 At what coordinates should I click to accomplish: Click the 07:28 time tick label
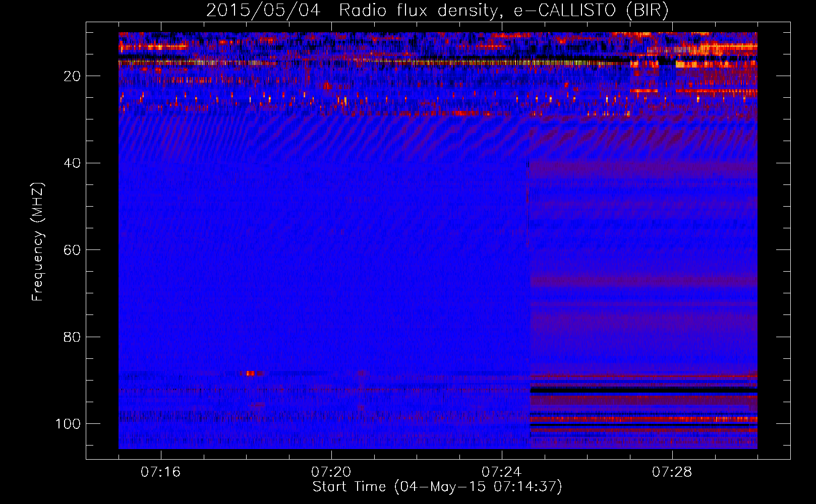click(672, 472)
